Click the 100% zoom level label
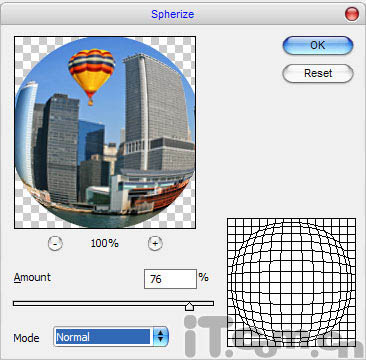 tap(105, 243)
